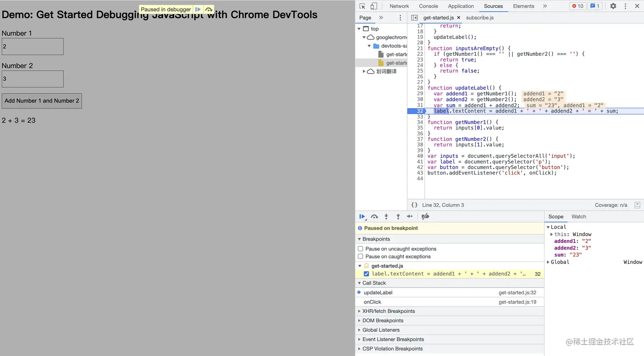Step over next function call in toolbar

[x=374, y=216]
